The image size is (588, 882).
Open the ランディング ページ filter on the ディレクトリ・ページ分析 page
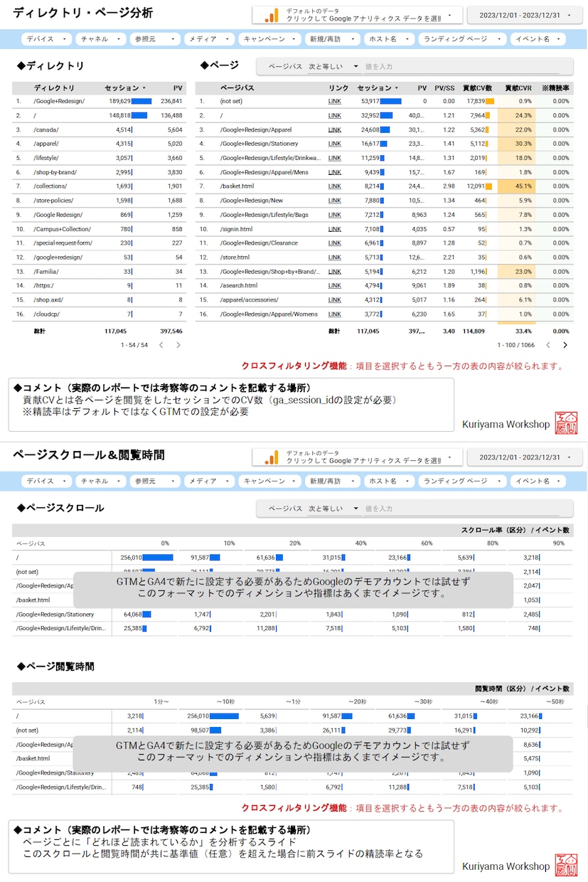click(462, 39)
